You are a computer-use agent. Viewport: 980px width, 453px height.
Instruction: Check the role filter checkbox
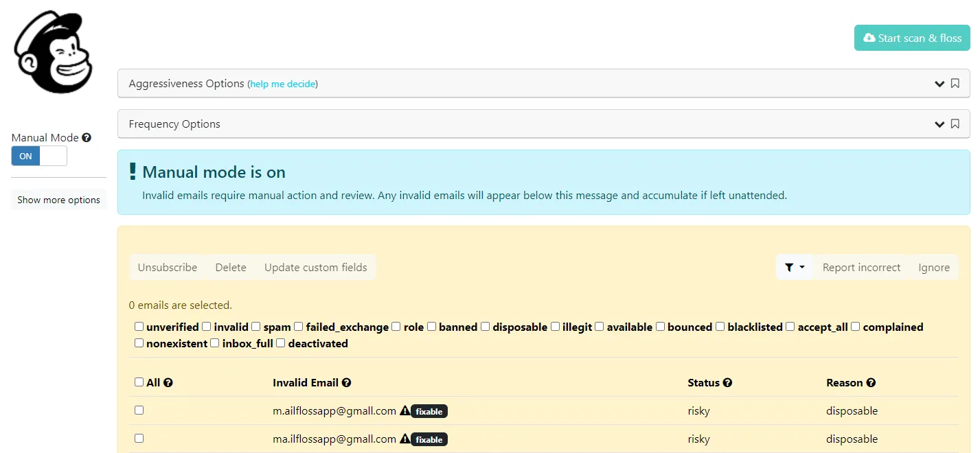(x=396, y=327)
